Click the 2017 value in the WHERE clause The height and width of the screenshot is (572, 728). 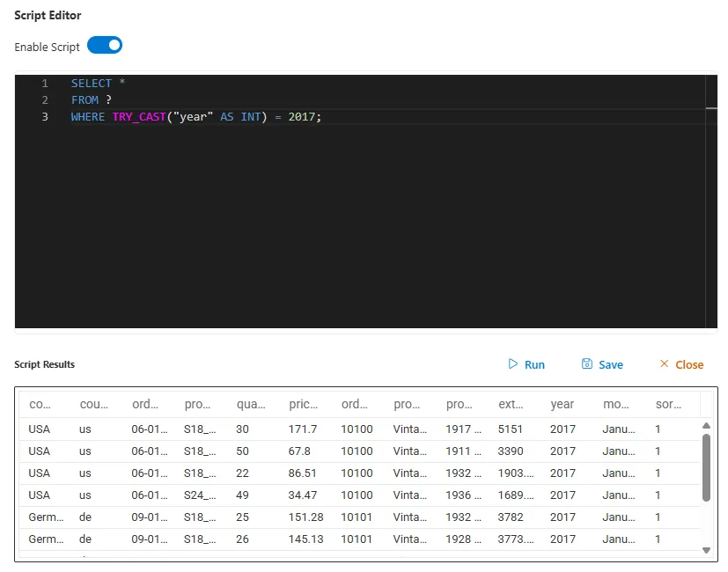(x=301, y=117)
